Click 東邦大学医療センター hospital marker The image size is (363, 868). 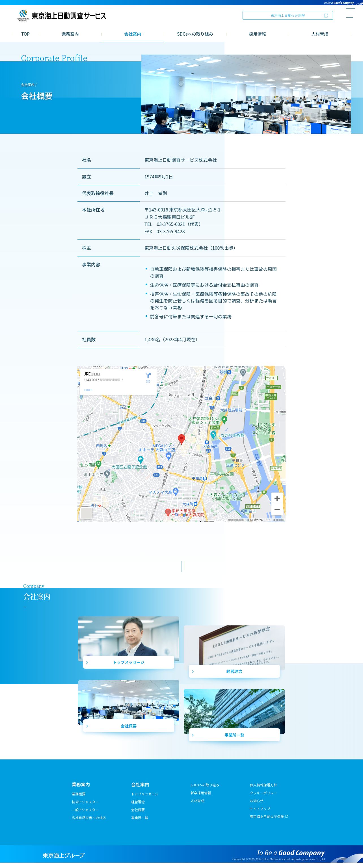coord(168,512)
